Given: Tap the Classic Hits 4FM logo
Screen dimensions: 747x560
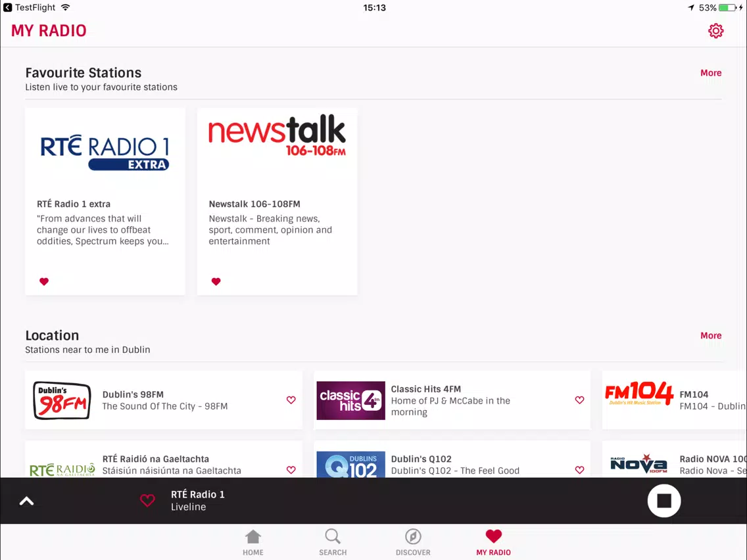Looking at the screenshot, I should click(350, 400).
